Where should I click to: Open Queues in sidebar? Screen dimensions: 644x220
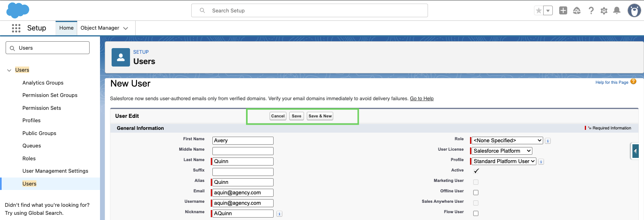coord(32,145)
